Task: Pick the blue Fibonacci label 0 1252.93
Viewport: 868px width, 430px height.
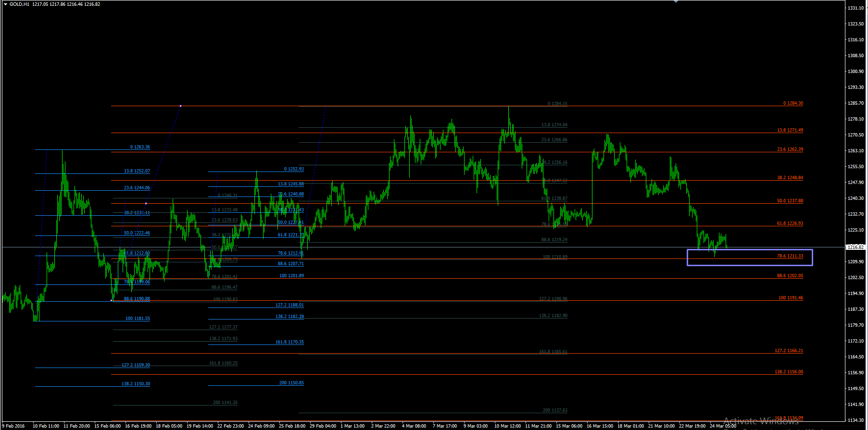Action: pyautogui.click(x=294, y=169)
